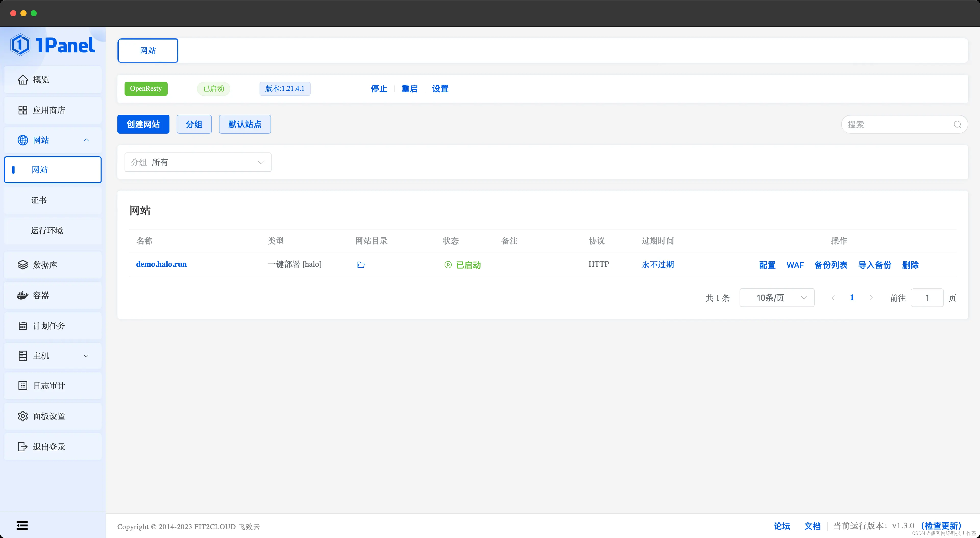The width and height of the screenshot is (980, 538).
Task: Toggle the green running status of demo.halo.run
Action: pyautogui.click(x=462, y=265)
